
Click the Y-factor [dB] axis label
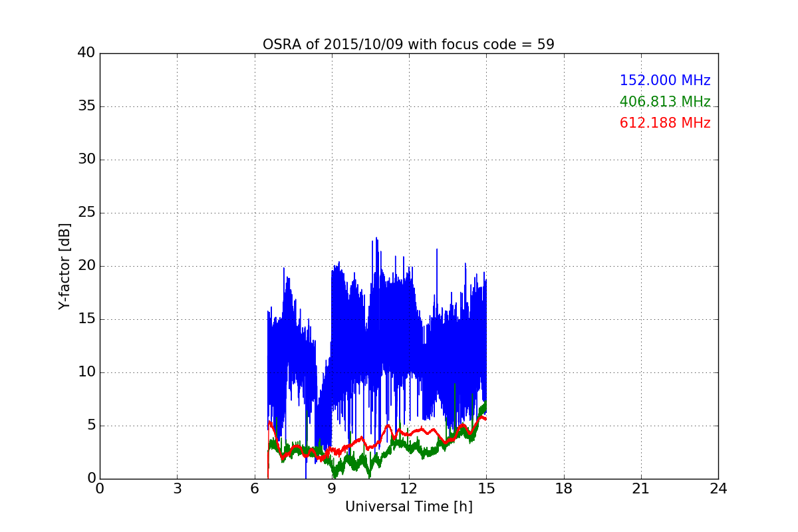tap(65, 266)
